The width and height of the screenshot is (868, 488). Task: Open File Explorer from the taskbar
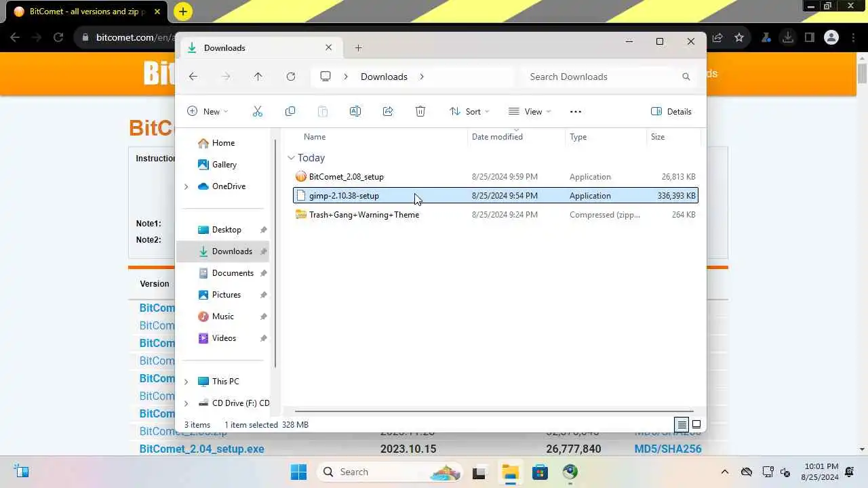point(510,472)
